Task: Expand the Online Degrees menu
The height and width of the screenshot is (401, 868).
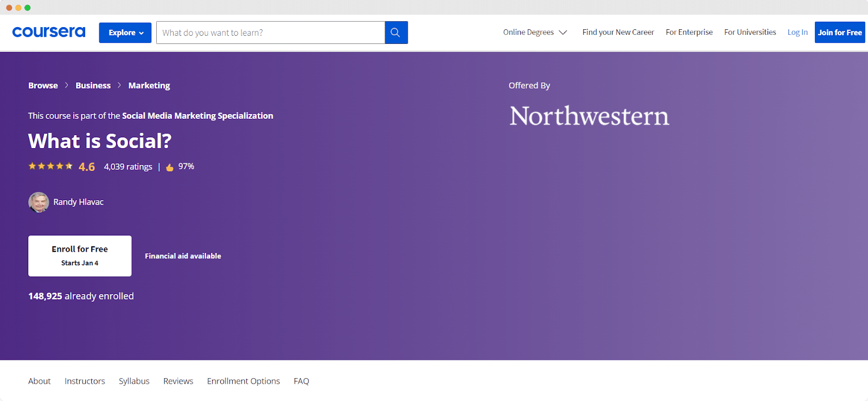Action: 535,33
